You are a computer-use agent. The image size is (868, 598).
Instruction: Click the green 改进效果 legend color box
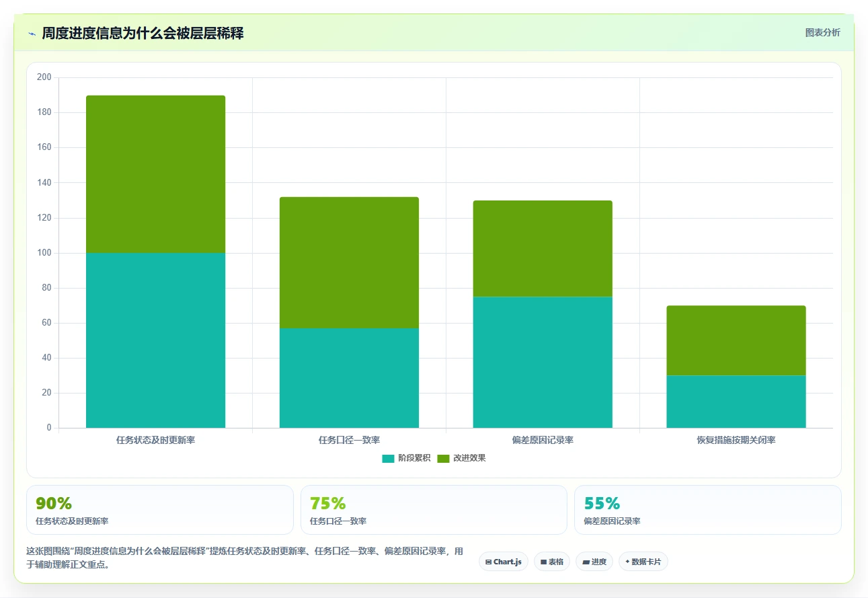click(443, 458)
